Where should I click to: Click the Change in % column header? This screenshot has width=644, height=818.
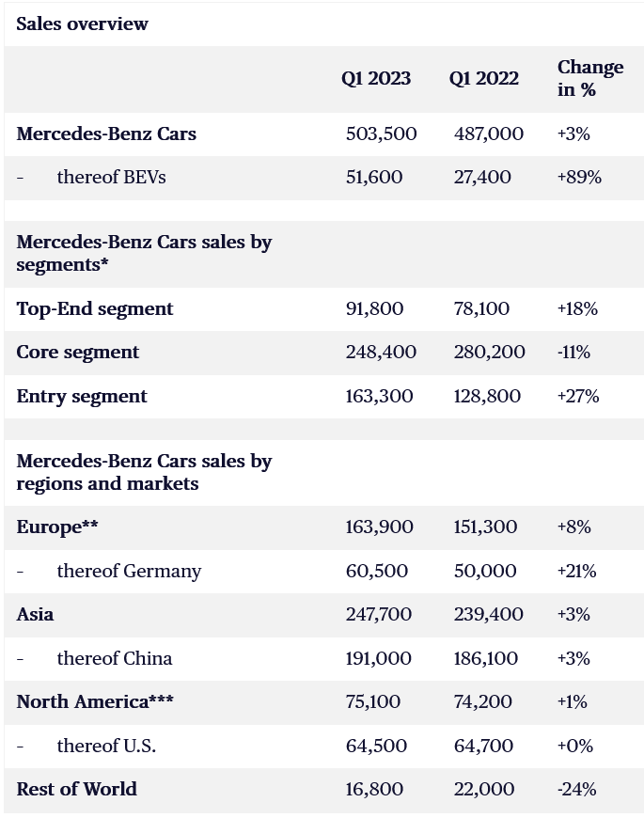[x=589, y=78]
